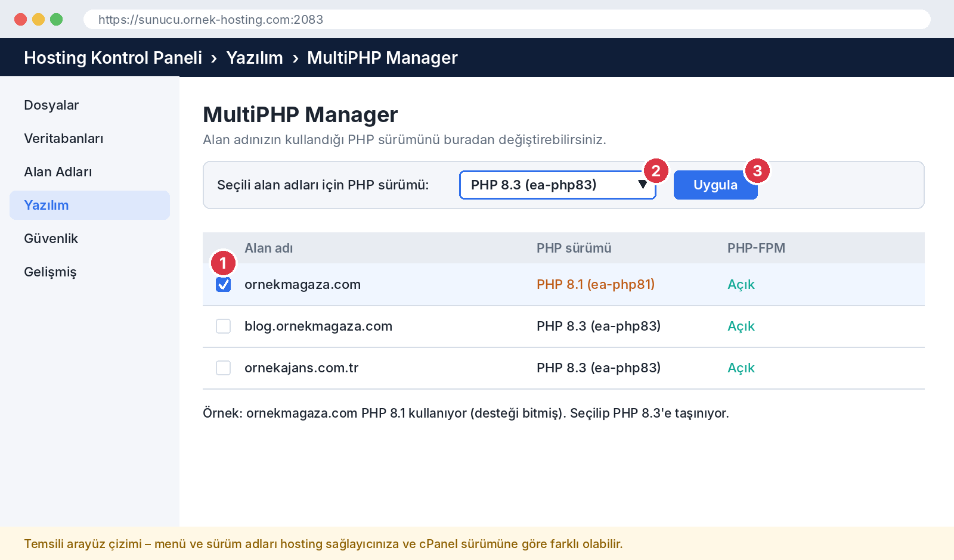This screenshot has height=560, width=954.
Task: Click the green maximize window dot
Action: [x=57, y=20]
